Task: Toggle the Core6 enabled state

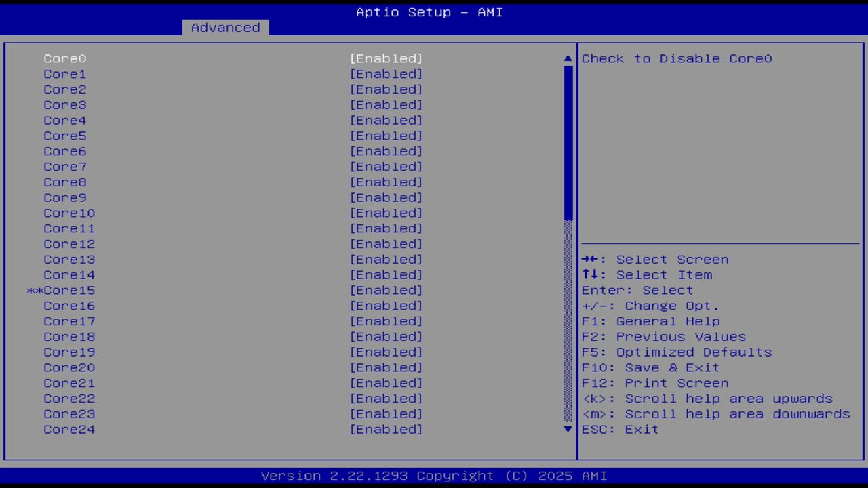Action: point(386,151)
